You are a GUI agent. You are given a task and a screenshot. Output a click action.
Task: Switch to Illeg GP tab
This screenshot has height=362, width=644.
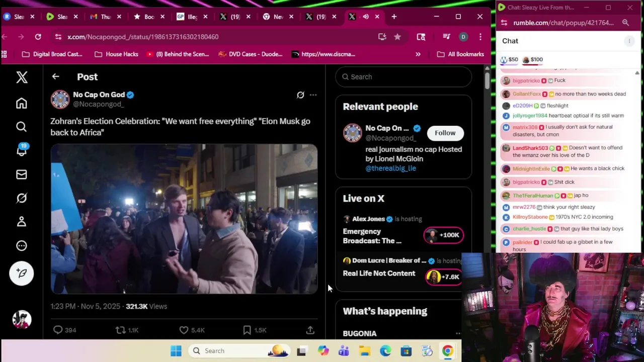[x=192, y=17]
